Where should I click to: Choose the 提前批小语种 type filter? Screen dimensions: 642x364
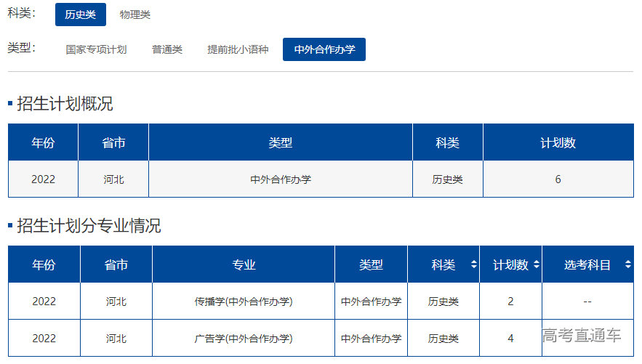pyautogui.click(x=238, y=49)
